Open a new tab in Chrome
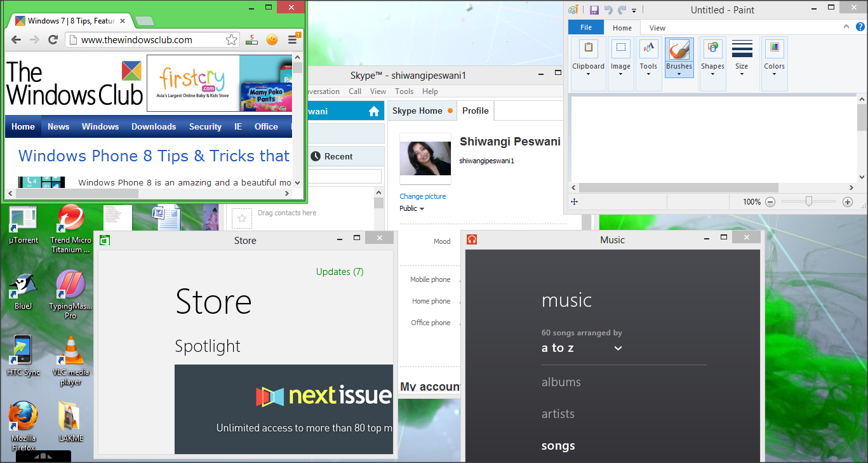The height and width of the screenshot is (463, 868). (x=144, y=21)
